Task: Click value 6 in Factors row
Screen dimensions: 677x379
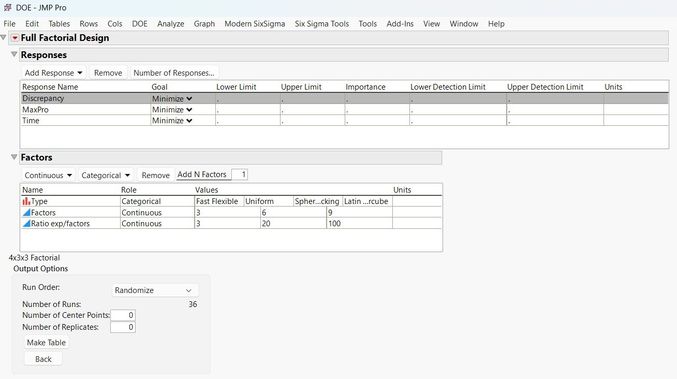Action: (293, 212)
